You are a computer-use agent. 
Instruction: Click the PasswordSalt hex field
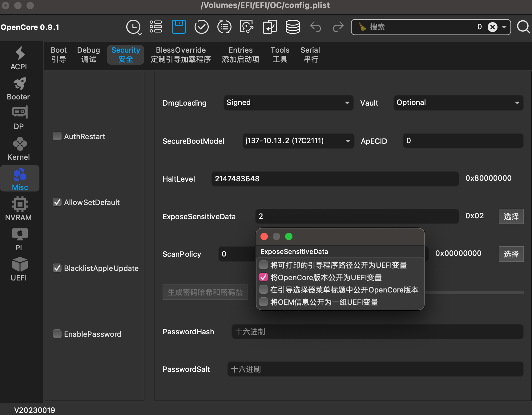(x=376, y=369)
